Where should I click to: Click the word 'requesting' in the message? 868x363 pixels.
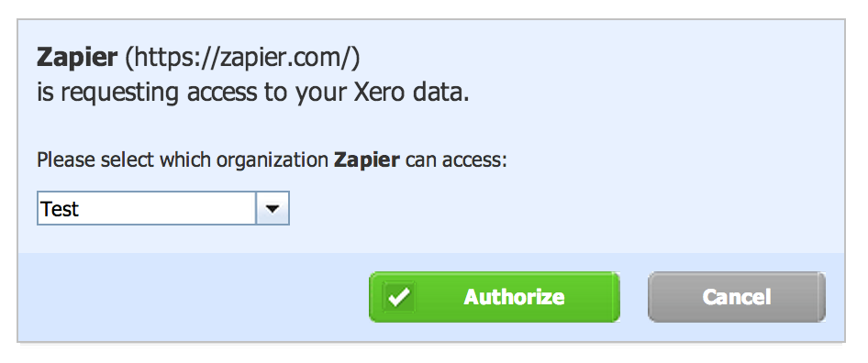tap(119, 93)
